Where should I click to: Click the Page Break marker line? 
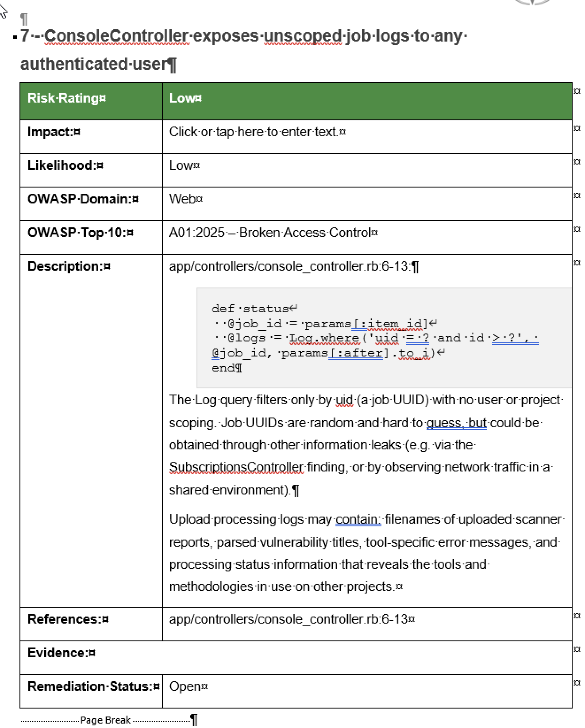105,720
